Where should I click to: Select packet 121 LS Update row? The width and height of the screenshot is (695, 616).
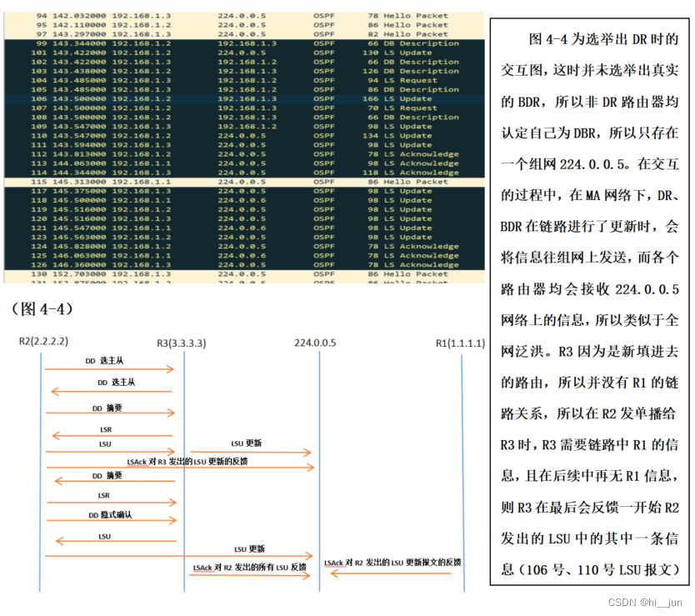244,228
